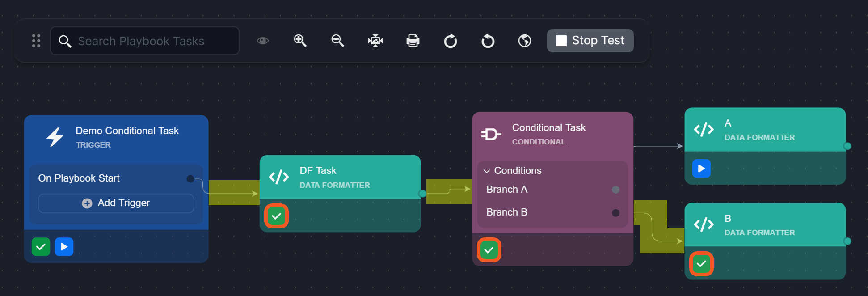Toggle the eye visibility icon

(x=263, y=41)
